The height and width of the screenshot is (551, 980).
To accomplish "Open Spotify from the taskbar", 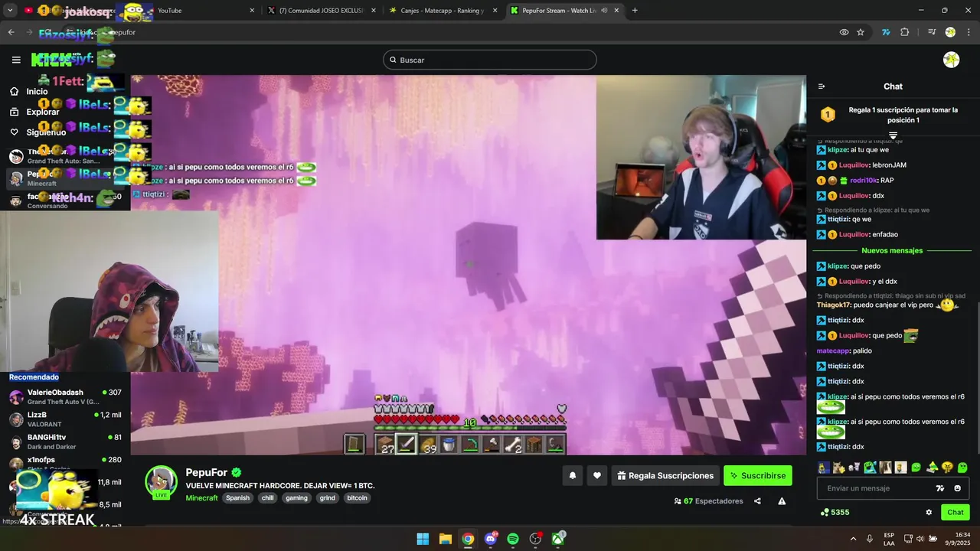I will click(x=513, y=539).
